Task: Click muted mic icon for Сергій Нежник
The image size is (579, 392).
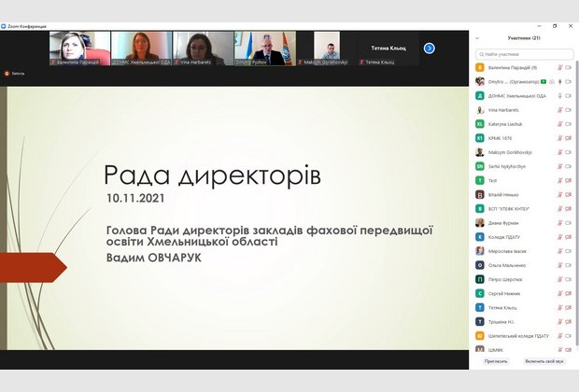Action: (x=559, y=293)
